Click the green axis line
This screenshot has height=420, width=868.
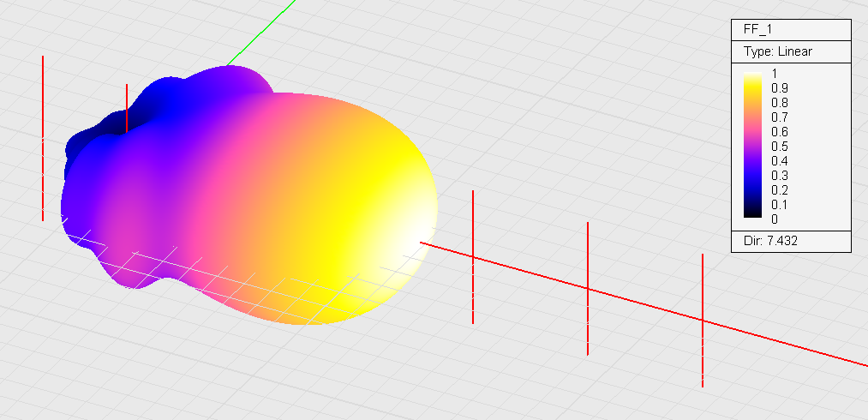click(x=260, y=32)
